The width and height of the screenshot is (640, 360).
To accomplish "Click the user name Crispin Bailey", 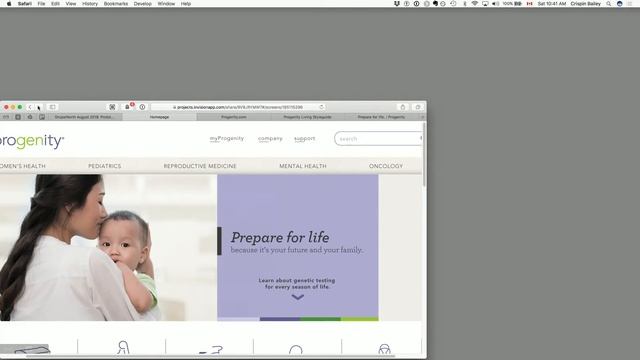I will pos(585,4).
